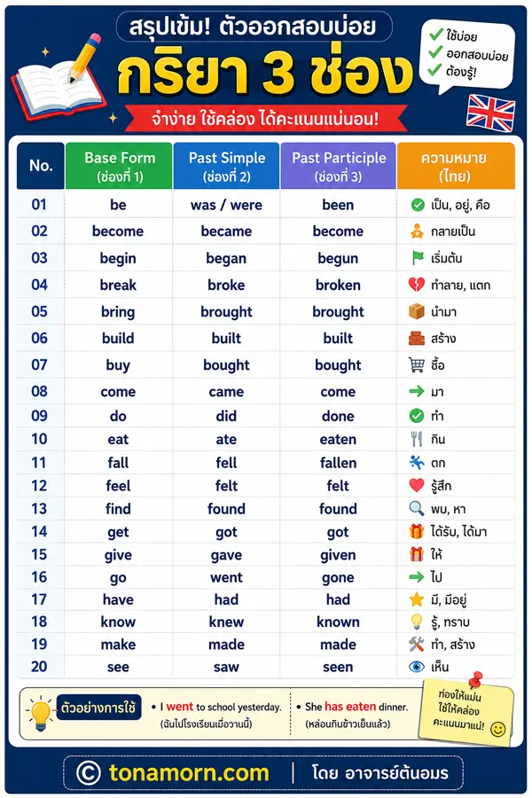Click the eye icon beside เห็น
Screen dimensions: 532x798
tap(417, 666)
